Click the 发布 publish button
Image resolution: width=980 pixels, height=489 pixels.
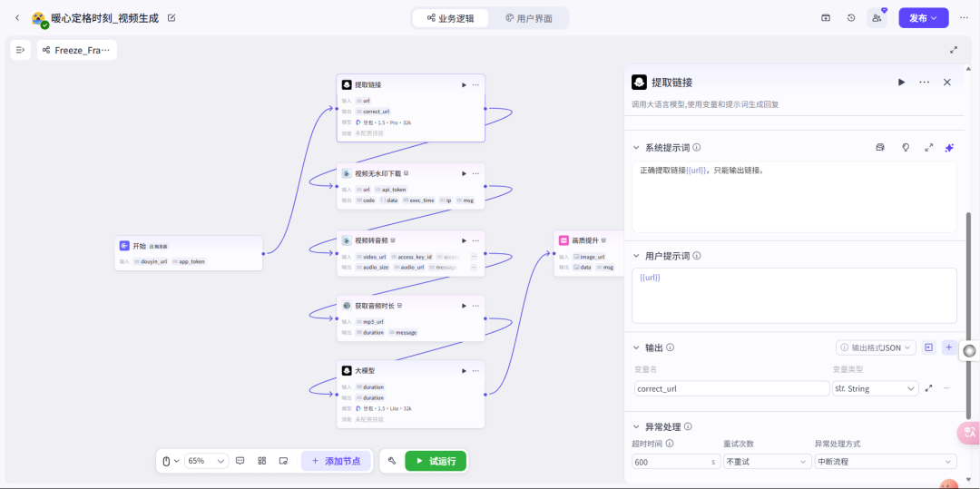(923, 18)
